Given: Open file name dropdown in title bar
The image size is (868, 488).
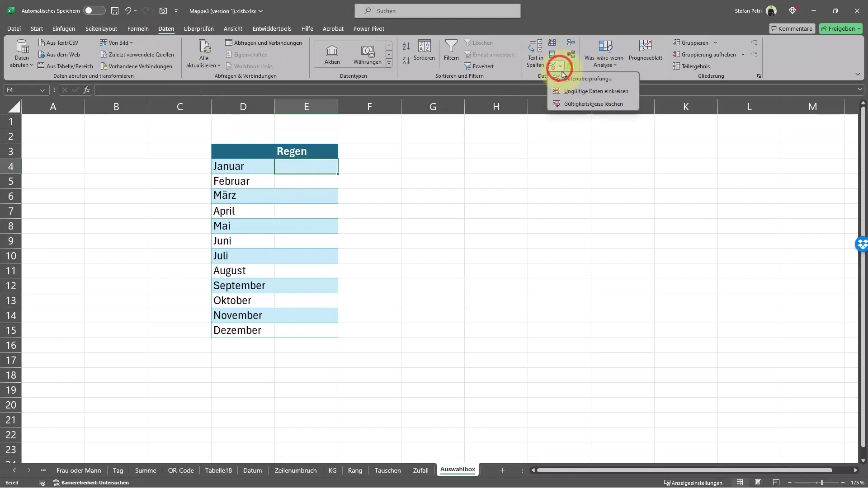Looking at the screenshot, I should click(x=261, y=11).
